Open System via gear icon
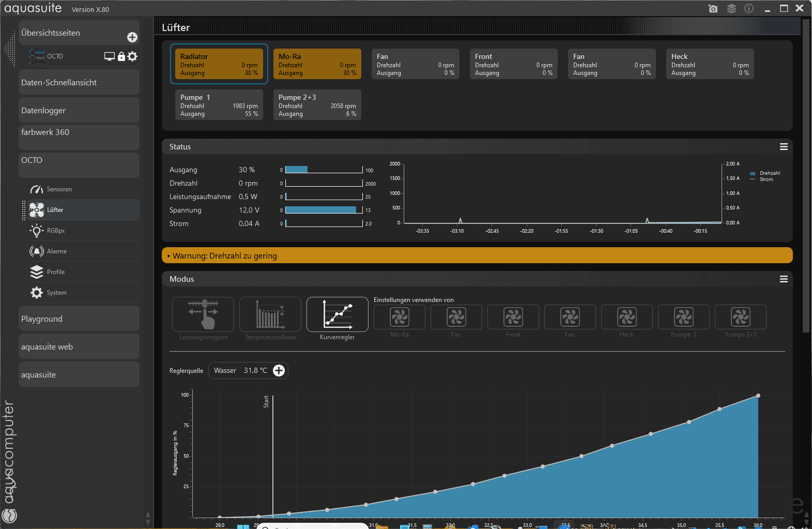This screenshot has height=529, width=812. [37, 293]
